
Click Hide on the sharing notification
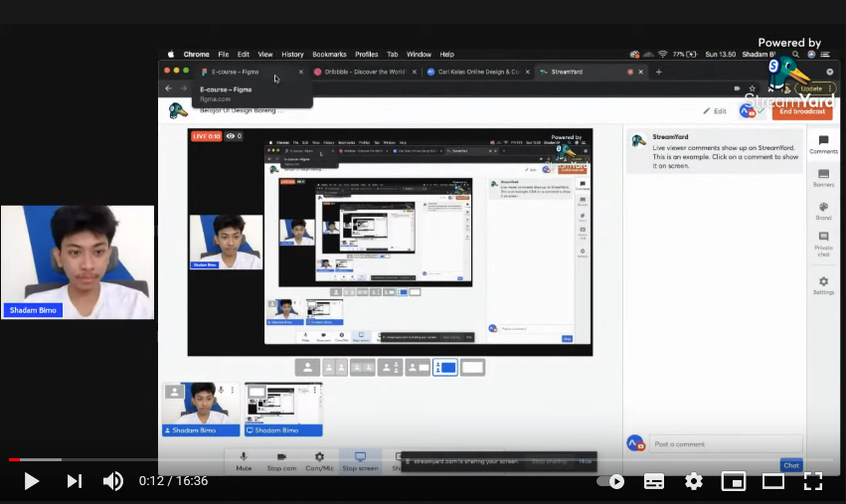coord(585,461)
